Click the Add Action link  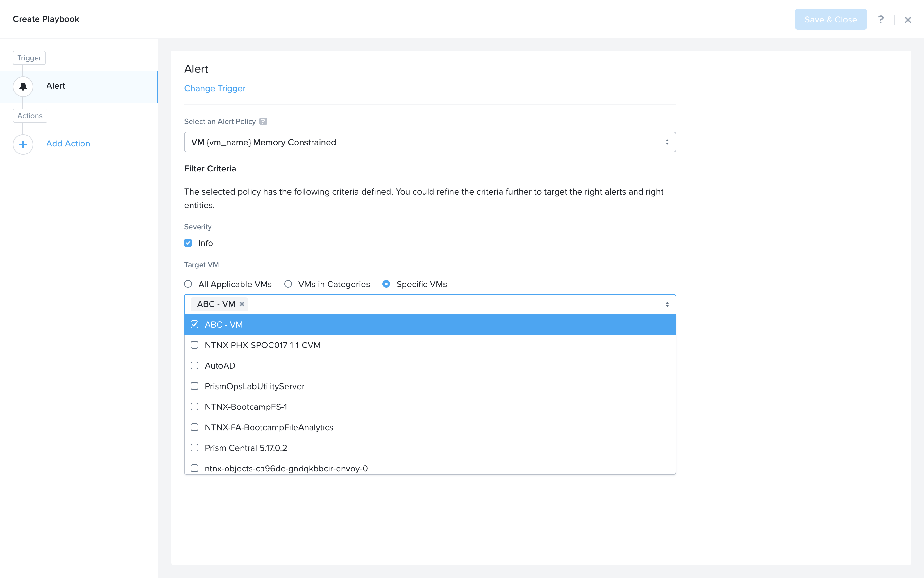(x=68, y=144)
